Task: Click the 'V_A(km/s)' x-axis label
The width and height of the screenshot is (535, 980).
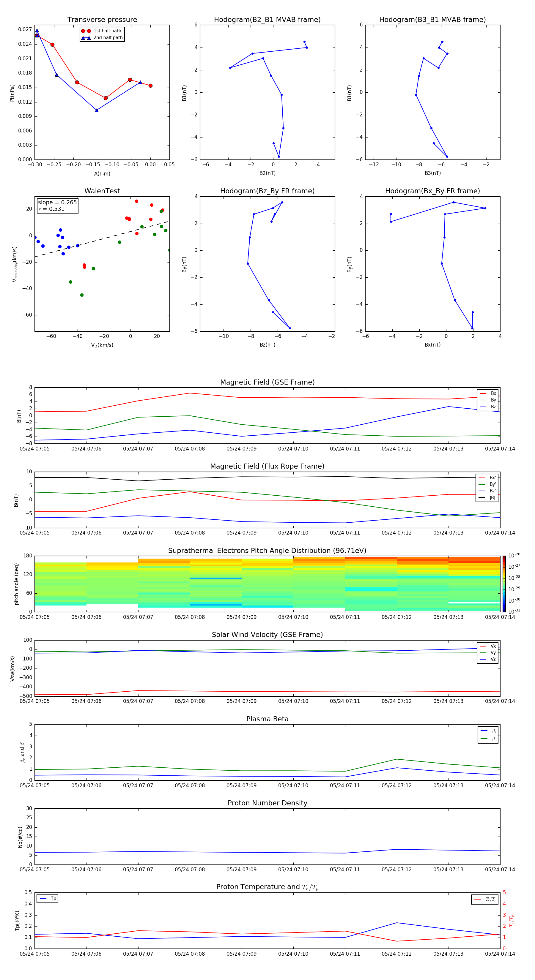Action: tap(102, 345)
